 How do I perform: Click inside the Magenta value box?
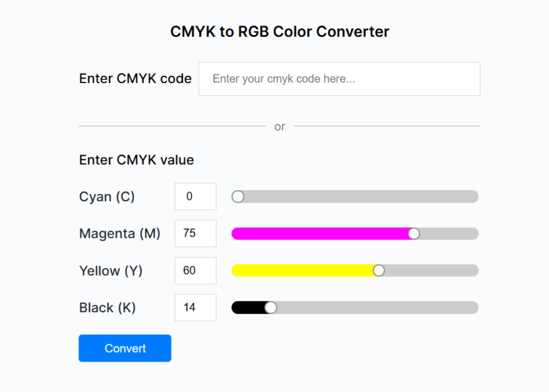pyautogui.click(x=195, y=233)
